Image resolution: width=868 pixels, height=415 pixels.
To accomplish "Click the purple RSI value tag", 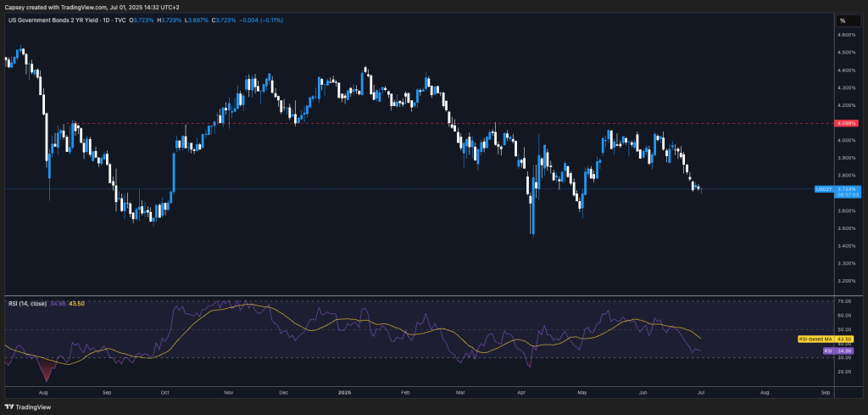I will [x=828, y=350].
